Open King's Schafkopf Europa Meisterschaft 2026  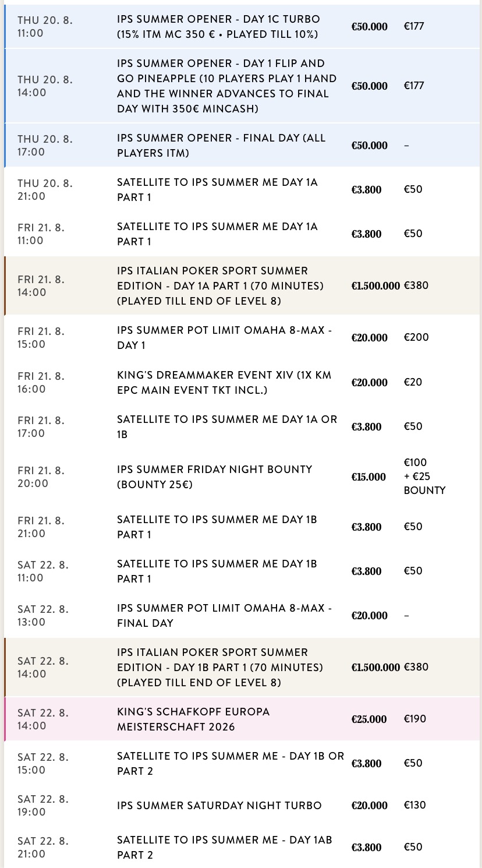point(242,719)
